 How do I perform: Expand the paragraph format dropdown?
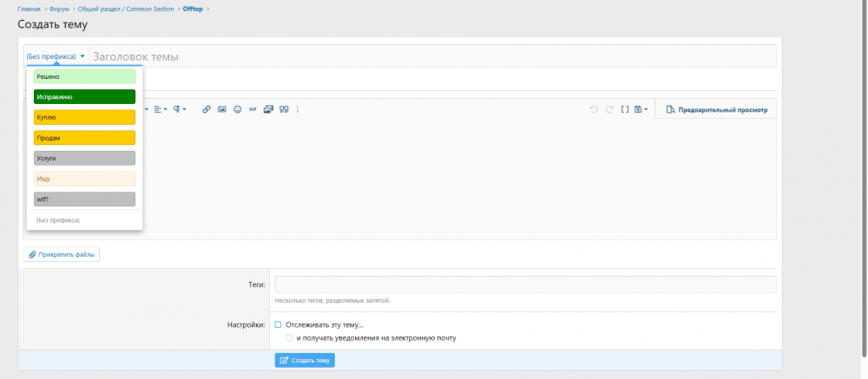point(180,109)
